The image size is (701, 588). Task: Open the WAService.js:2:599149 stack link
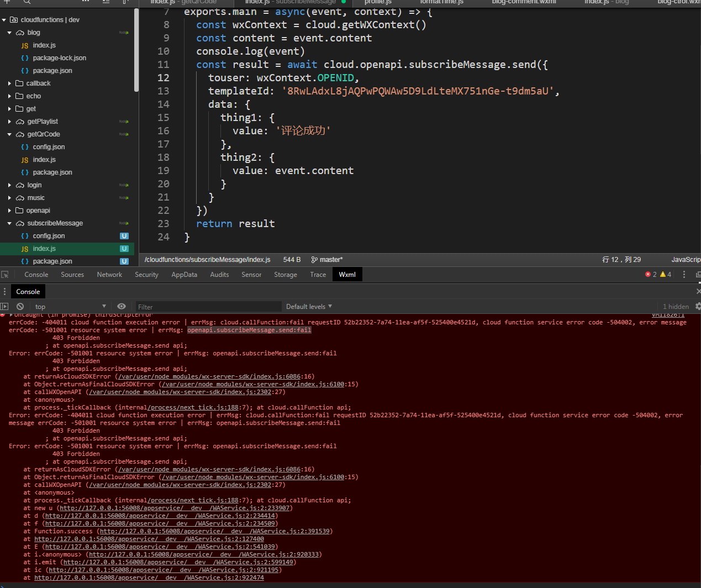[180, 562]
